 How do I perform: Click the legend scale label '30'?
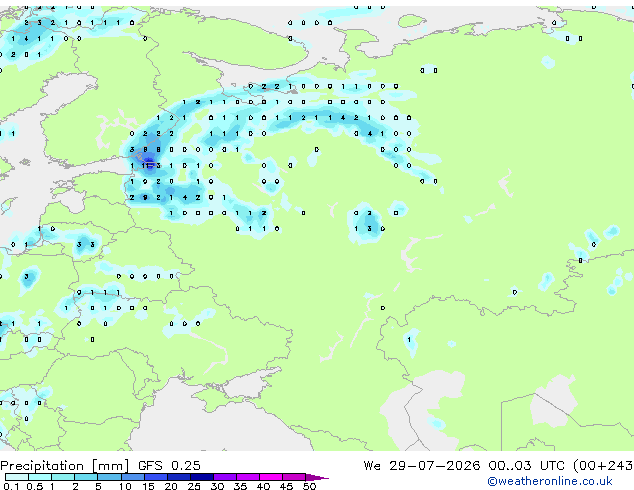[217, 486]
